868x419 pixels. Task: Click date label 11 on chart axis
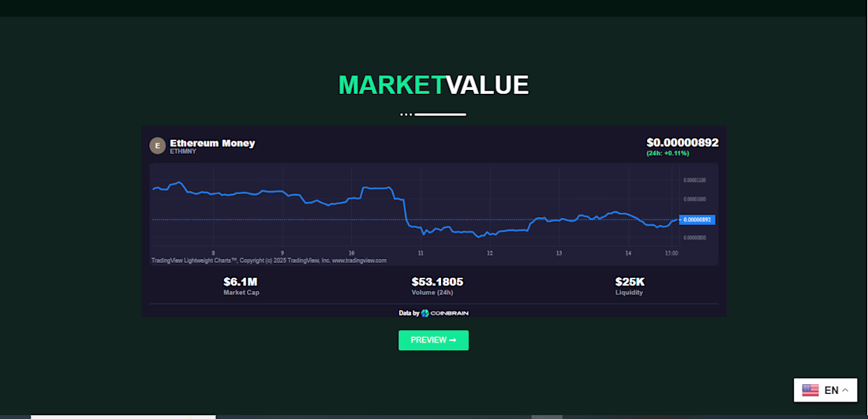421,253
